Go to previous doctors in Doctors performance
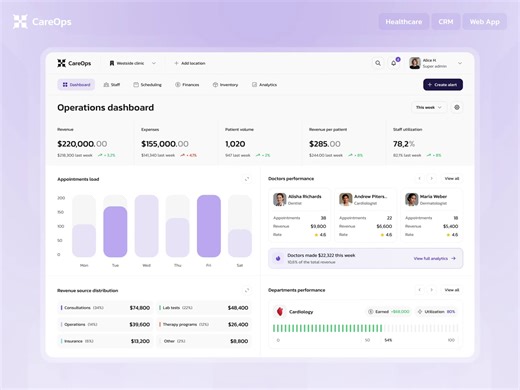The width and height of the screenshot is (520, 390). pyautogui.click(x=420, y=179)
